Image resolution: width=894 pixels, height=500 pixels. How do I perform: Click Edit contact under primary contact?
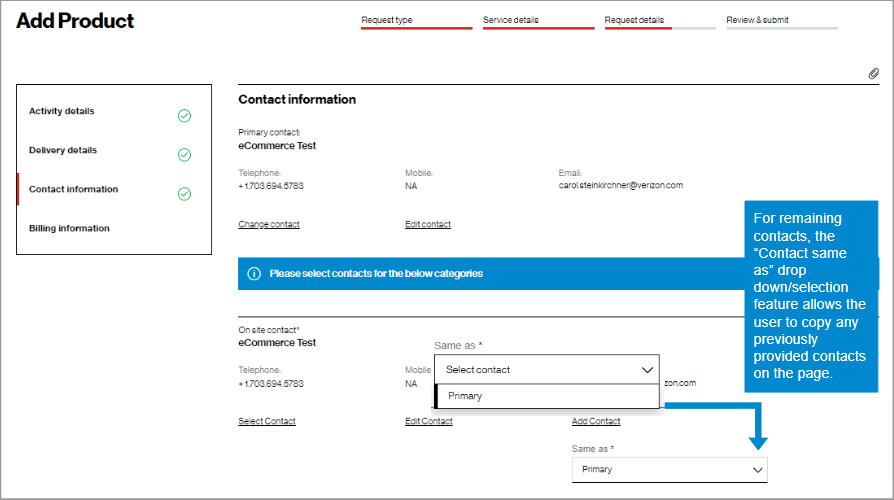428,224
